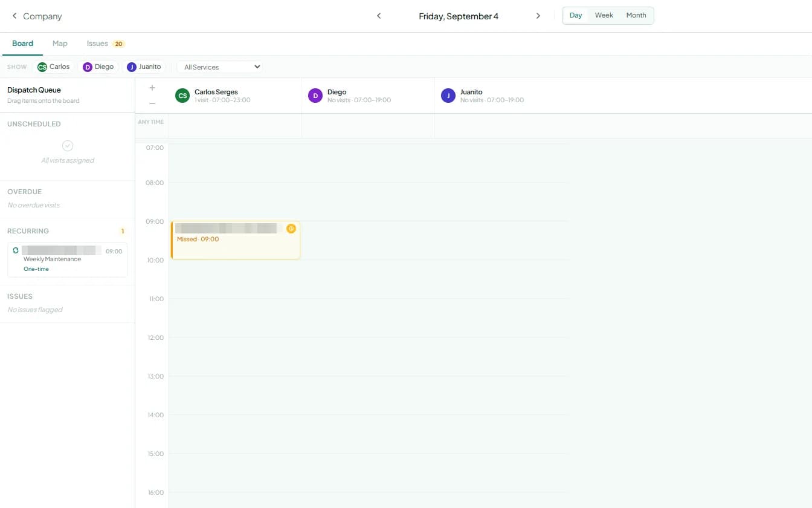Go to previous day arrow
812x508 pixels.
click(x=379, y=16)
